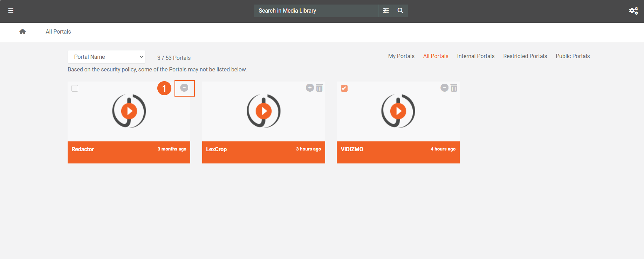Click the minus icon on VIDIZMO portal
Screen dimensions: 644x259
coord(444,88)
